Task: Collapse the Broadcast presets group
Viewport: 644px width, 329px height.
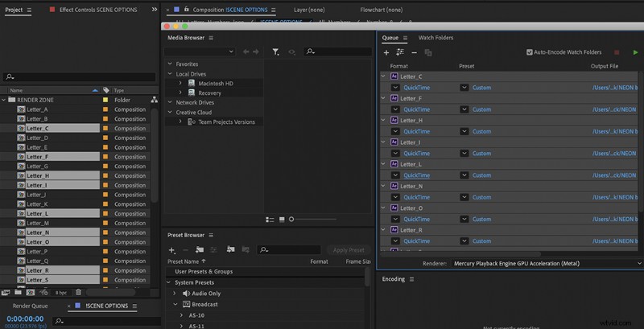Action: click(175, 305)
